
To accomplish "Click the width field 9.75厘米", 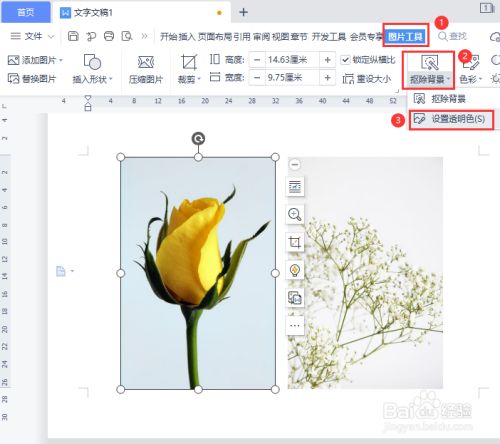I will click(x=292, y=78).
